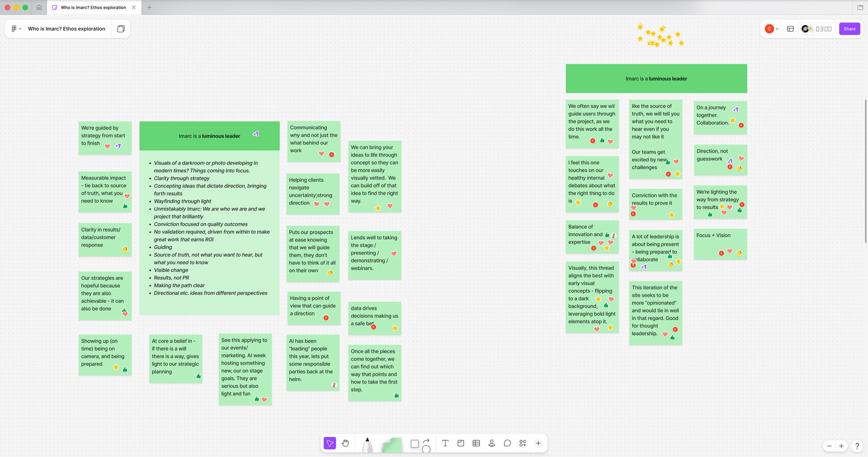Select 'We're lighting the way' sticky
The image size is (868, 457).
click(720, 202)
